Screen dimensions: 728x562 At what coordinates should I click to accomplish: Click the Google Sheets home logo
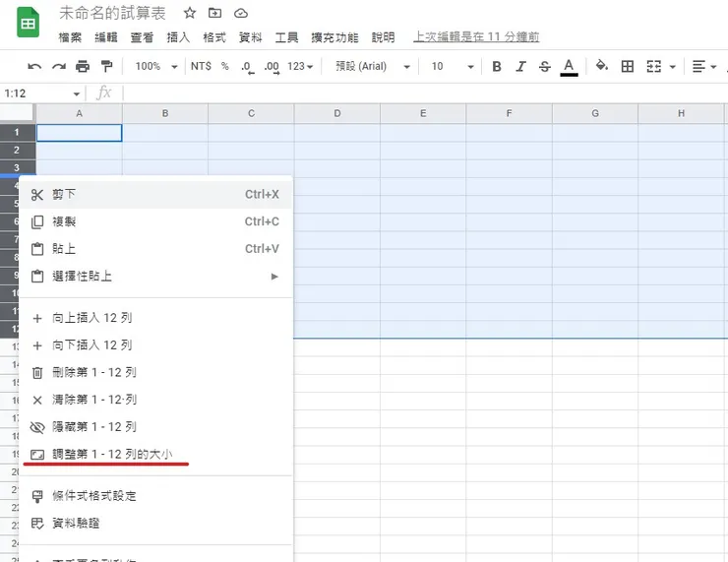[x=28, y=23]
